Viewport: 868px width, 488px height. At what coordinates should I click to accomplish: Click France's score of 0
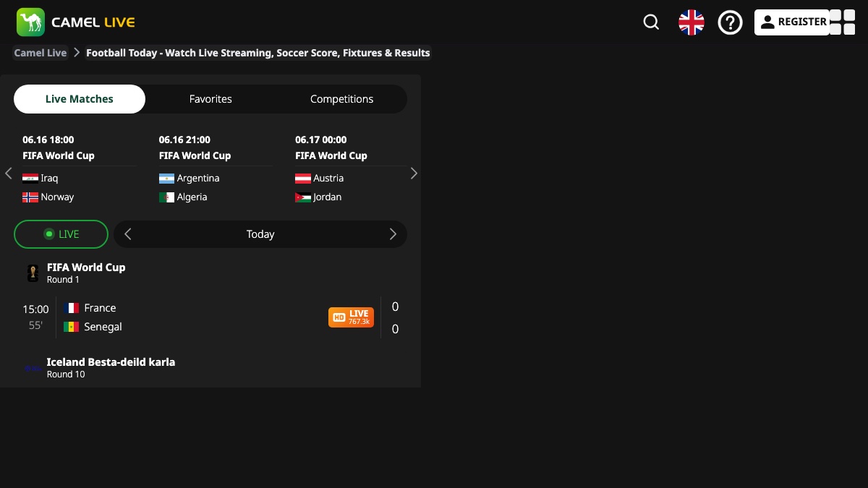click(395, 307)
